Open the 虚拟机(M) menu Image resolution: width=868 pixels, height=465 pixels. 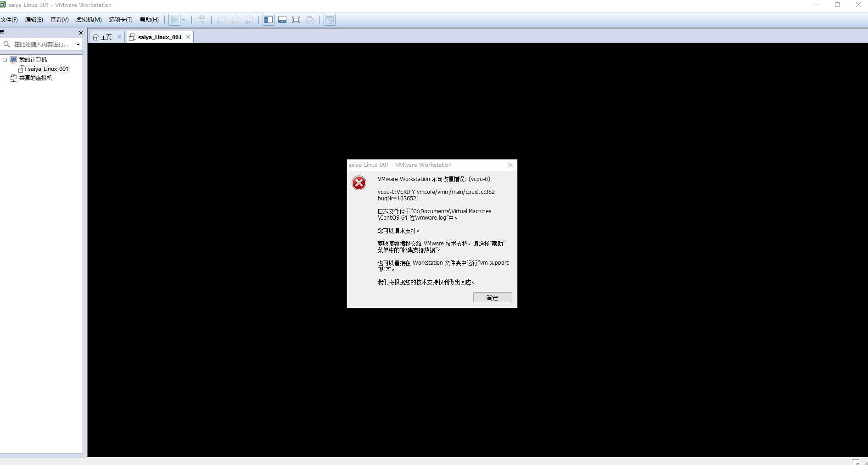pyautogui.click(x=89, y=20)
